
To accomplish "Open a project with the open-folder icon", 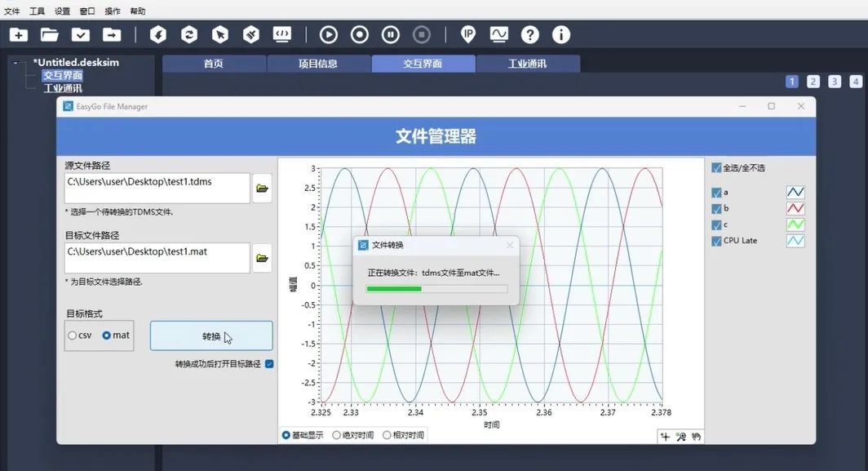I will tap(50, 35).
